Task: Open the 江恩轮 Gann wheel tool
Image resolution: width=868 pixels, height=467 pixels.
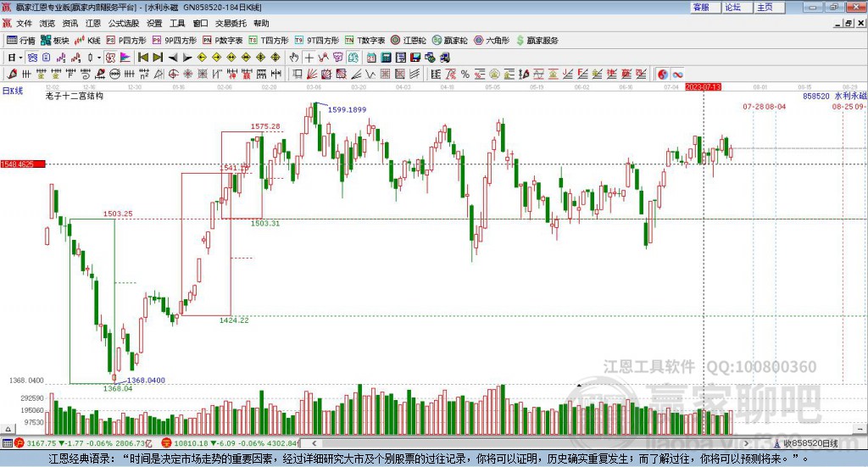Action: 408,40
